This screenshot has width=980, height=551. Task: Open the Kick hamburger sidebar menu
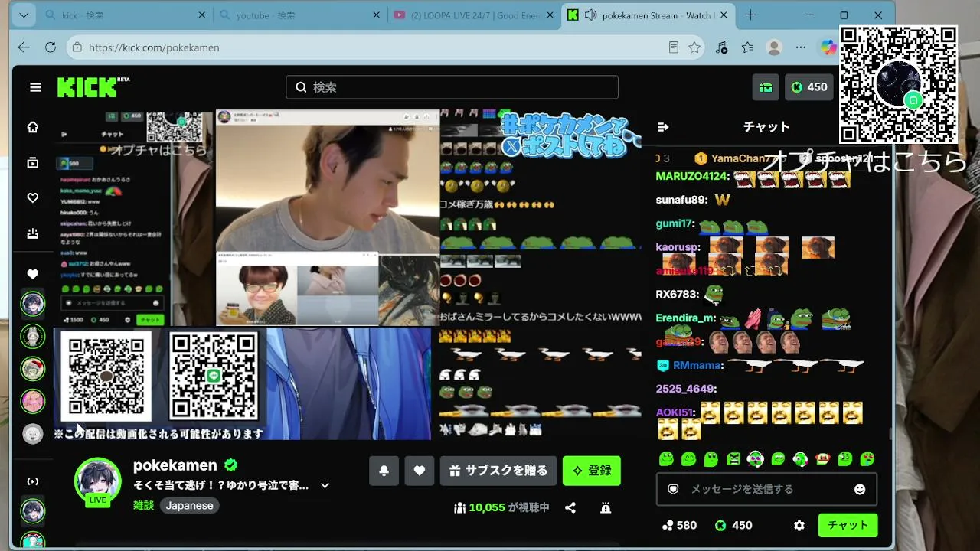coord(35,87)
